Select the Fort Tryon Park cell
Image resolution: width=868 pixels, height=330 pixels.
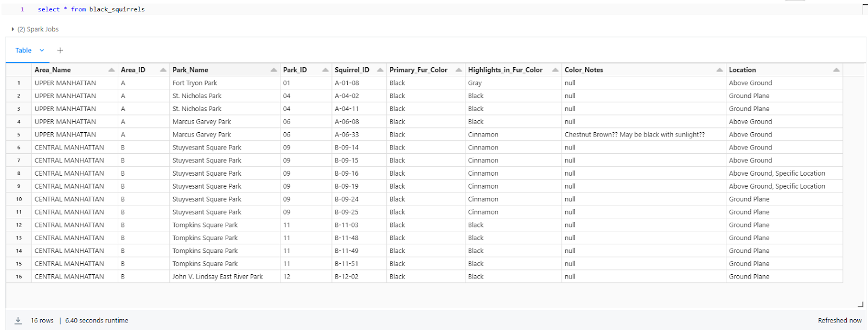[225, 83]
